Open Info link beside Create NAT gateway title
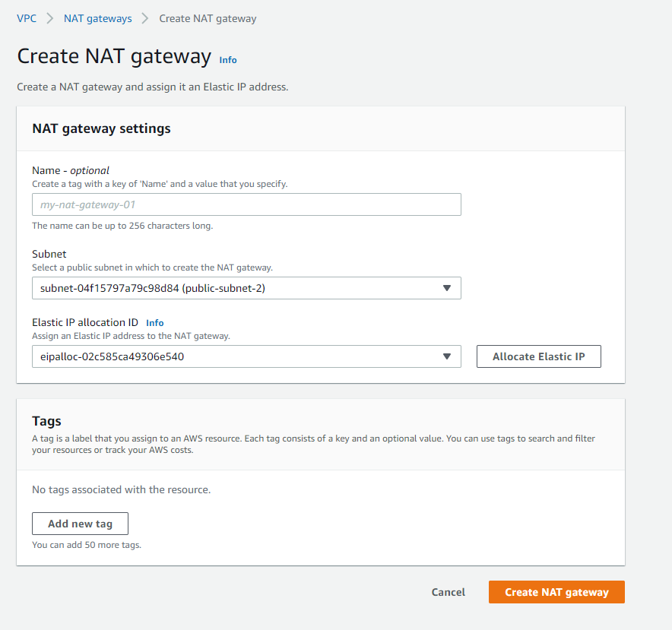This screenshot has width=672, height=630. click(x=227, y=60)
